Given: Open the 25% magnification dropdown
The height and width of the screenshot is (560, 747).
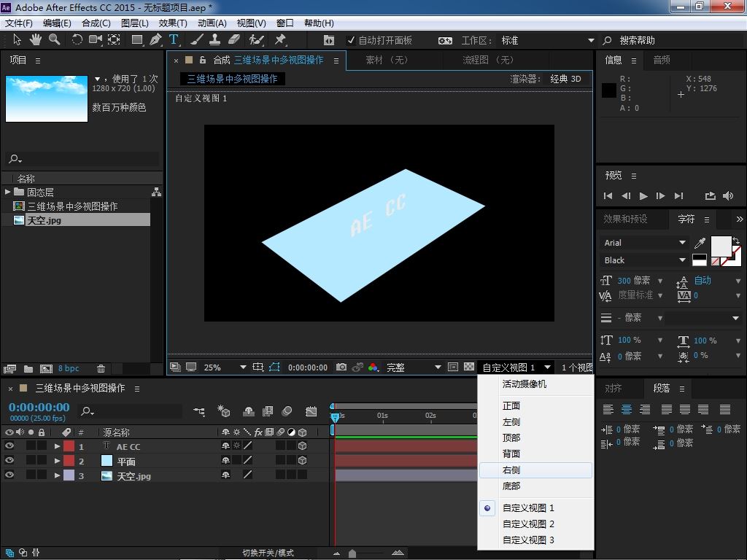Looking at the screenshot, I should (x=224, y=367).
